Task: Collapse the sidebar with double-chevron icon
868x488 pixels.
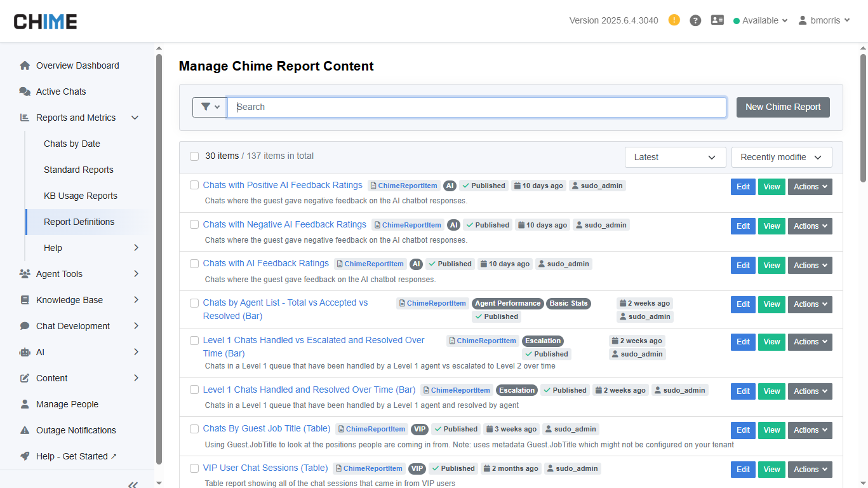Action: (x=133, y=485)
